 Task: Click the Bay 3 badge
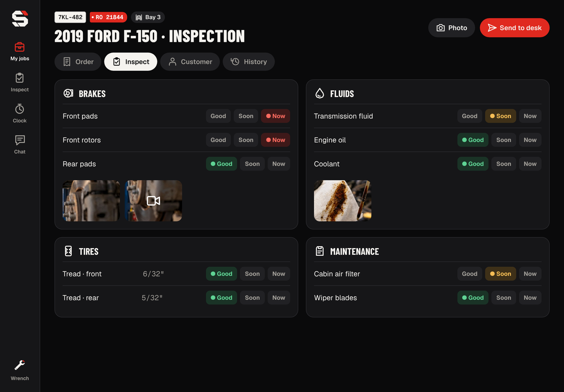click(148, 17)
